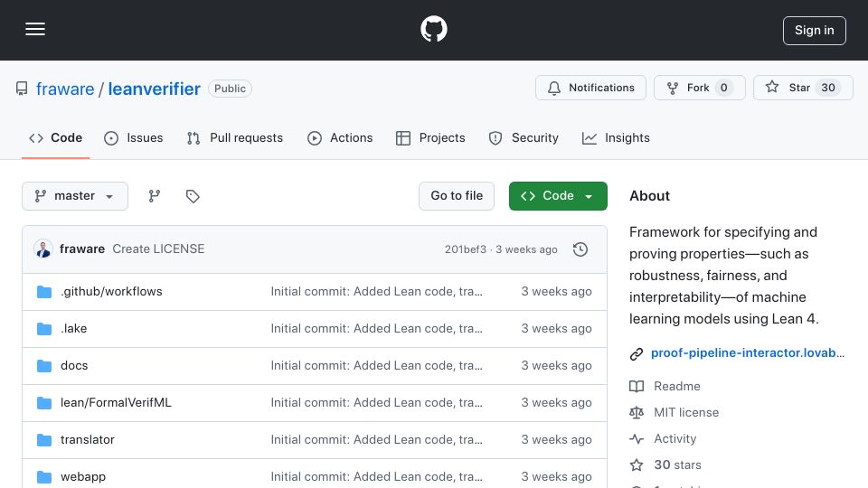Go to the GitHub homepage via the Octocat logo
Viewport: 868px width, 488px height.
[x=433, y=29]
